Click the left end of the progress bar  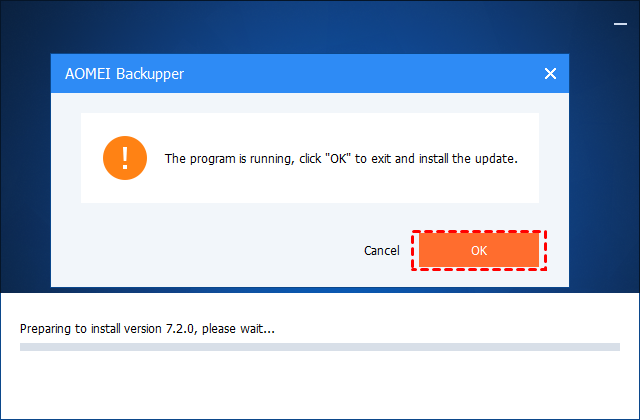pyautogui.click(x=26, y=347)
